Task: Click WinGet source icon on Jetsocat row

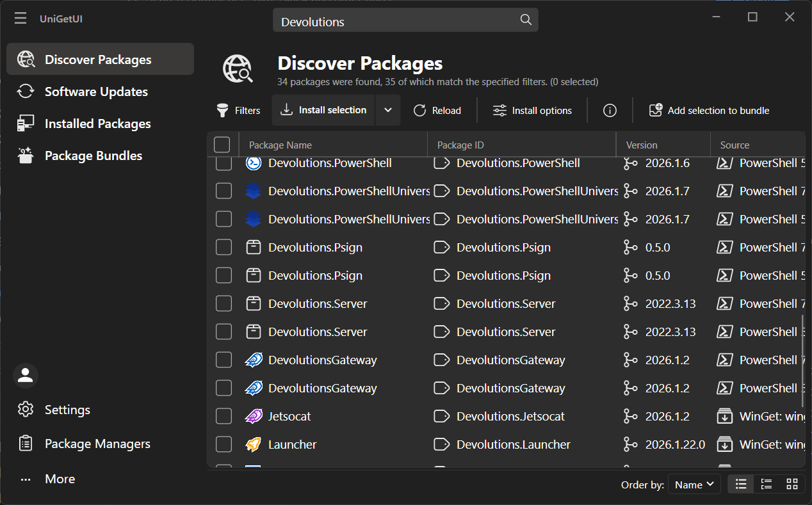Action: tap(724, 416)
